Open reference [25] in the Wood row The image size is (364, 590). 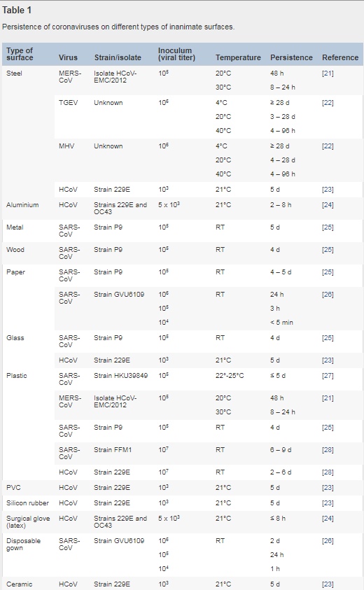[x=328, y=250]
